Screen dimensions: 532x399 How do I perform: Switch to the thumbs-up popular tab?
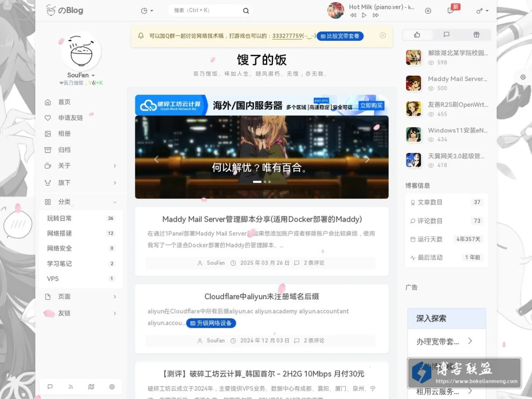coord(417,35)
